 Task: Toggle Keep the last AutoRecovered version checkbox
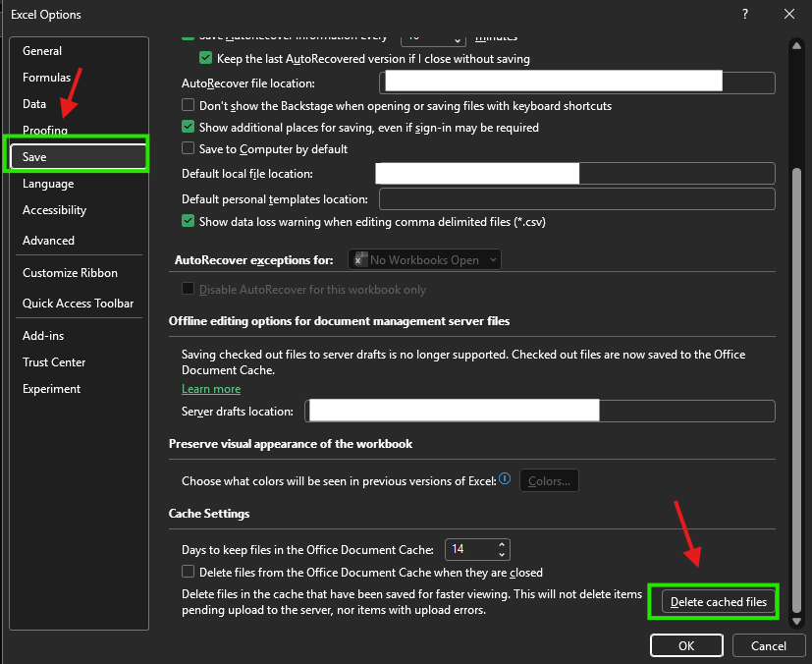tap(205, 58)
